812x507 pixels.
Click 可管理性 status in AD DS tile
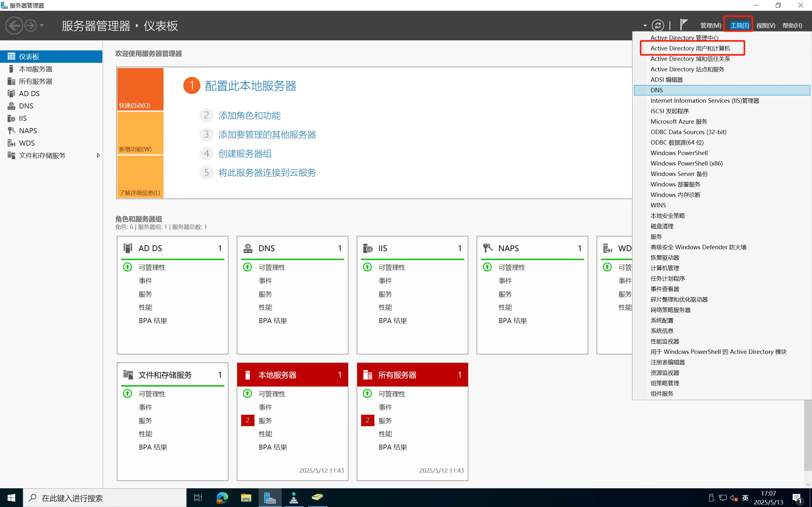(x=152, y=267)
